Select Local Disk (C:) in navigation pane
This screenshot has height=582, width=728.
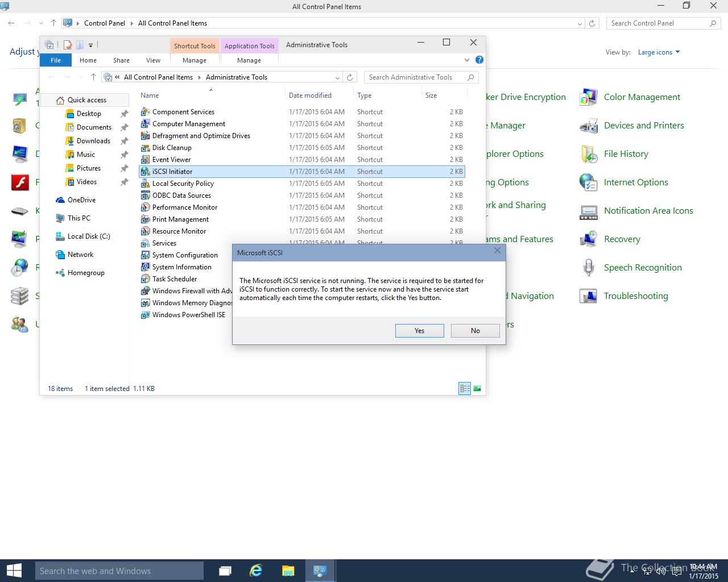89,236
